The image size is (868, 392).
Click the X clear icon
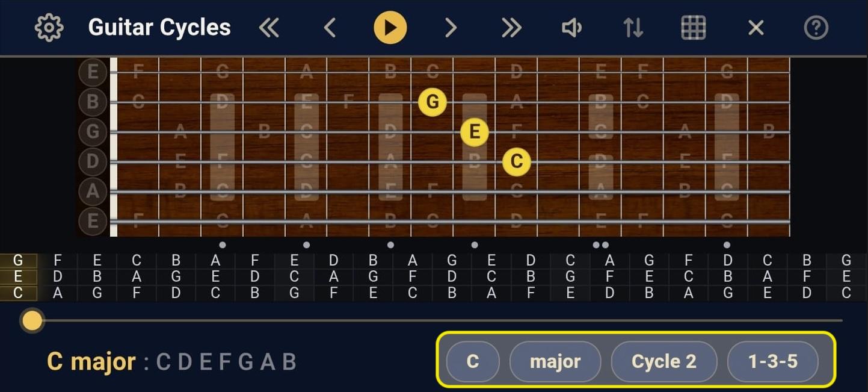(x=756, y=28)
